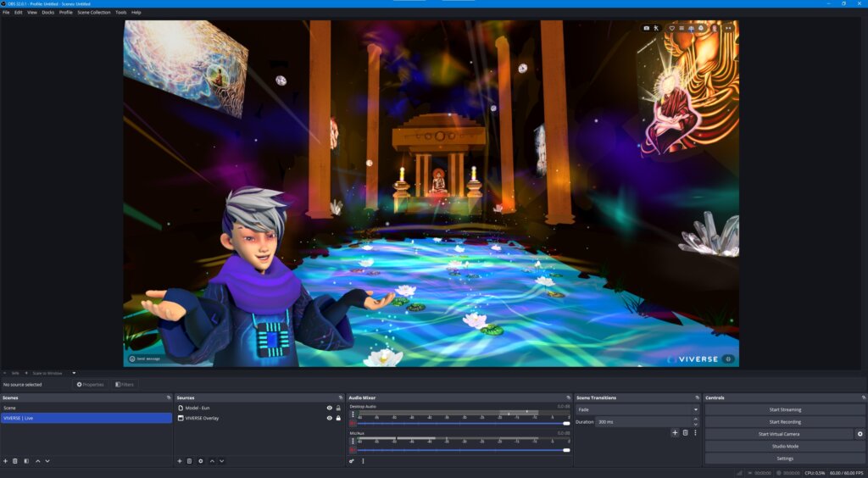Open the Docks menu

[x=47, y=13]
